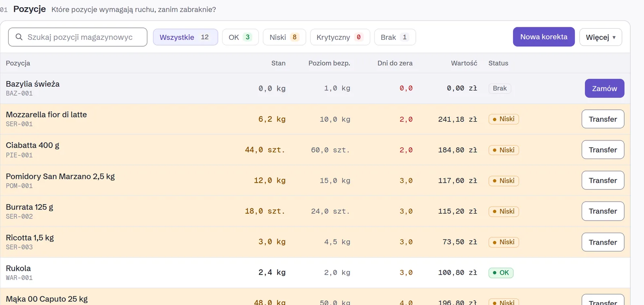Filter by Brak 1 status
The image size is (644, 305).
coord(395,37)
